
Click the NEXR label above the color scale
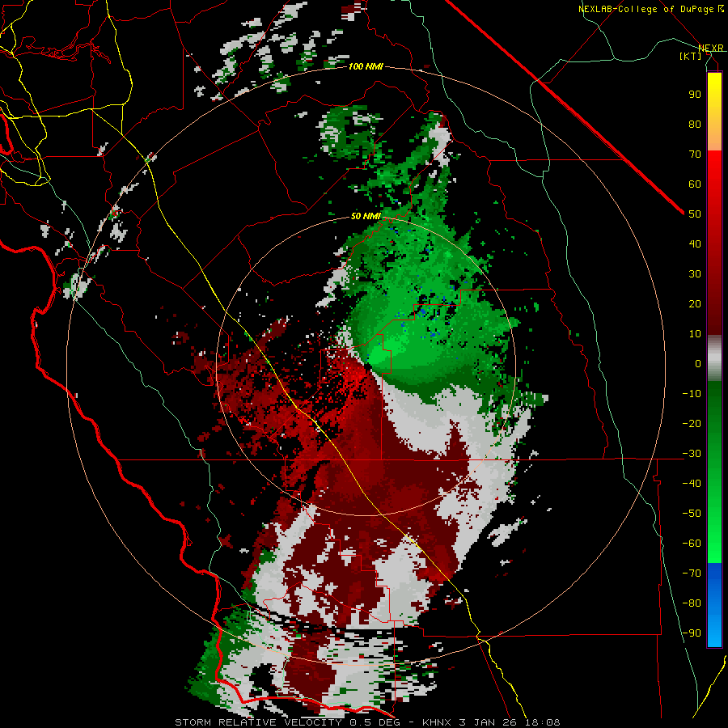click(x=710, y=48)
